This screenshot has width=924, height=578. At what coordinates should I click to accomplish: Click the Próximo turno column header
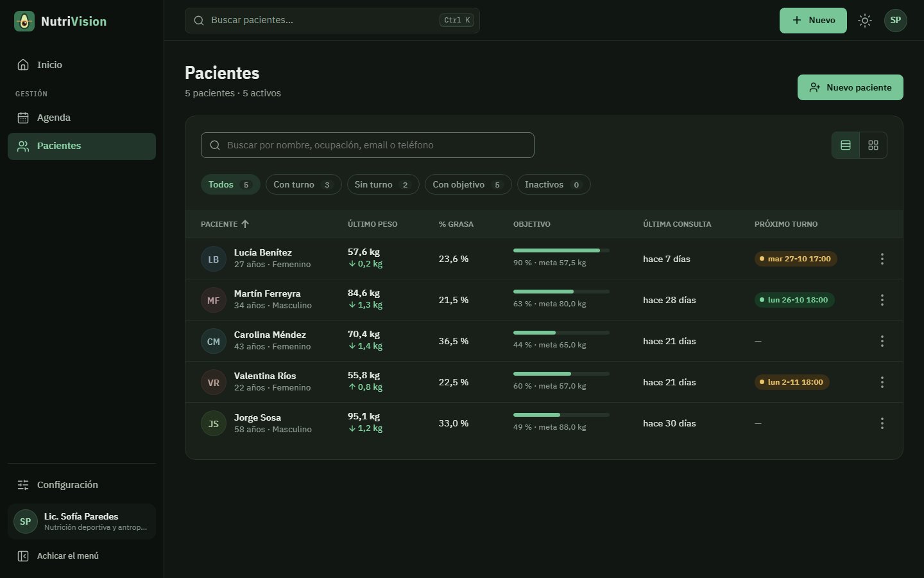click(786, 224)
